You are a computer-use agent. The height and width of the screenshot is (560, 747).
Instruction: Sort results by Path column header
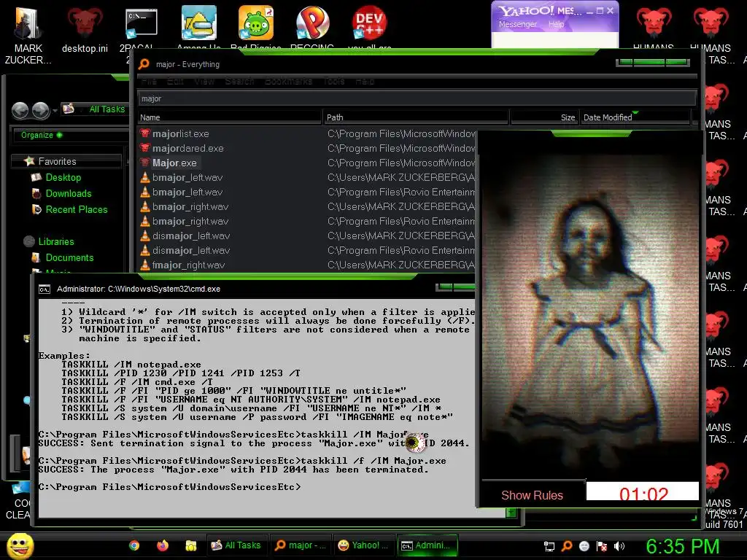click(416, 117)
